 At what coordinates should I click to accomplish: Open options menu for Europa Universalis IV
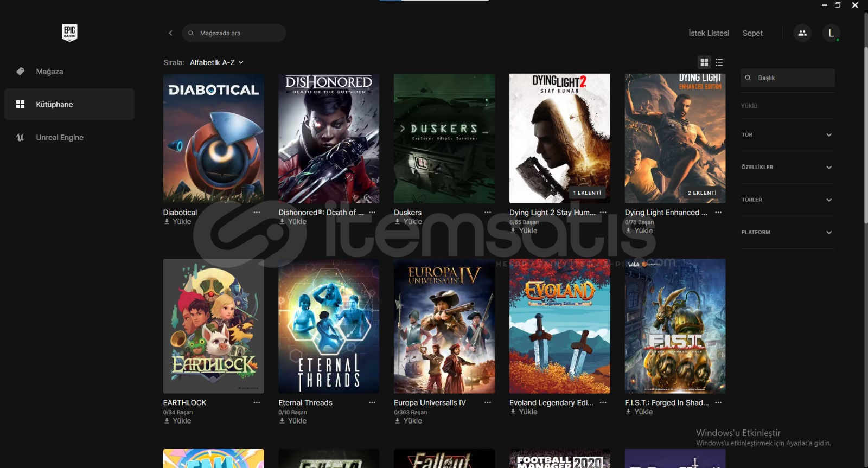(x=488, y=402)
